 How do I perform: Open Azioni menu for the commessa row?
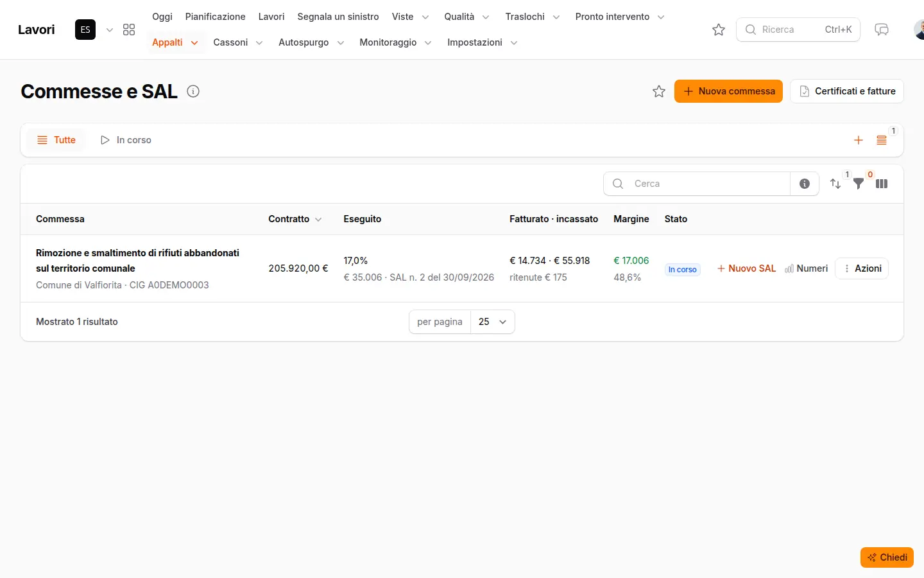tap(862, 268)
